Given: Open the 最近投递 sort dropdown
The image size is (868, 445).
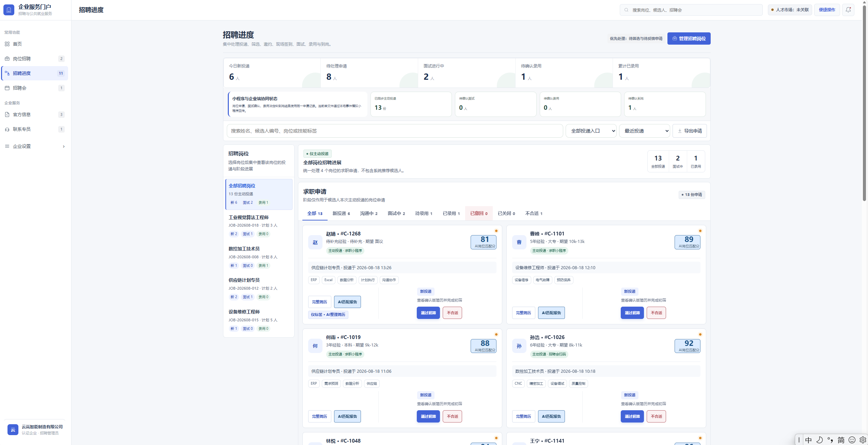Looking at the screenshot, I should click(644, 131).
